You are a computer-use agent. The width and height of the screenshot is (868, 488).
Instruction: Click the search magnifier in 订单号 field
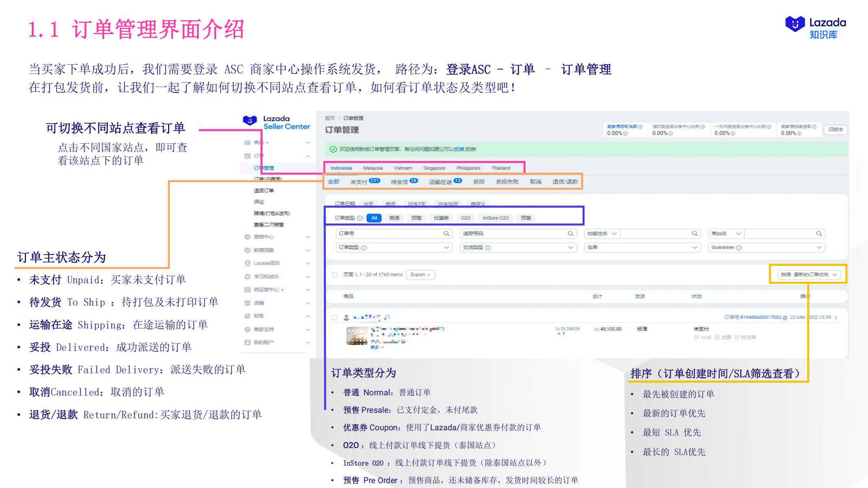tap(447, 233)
